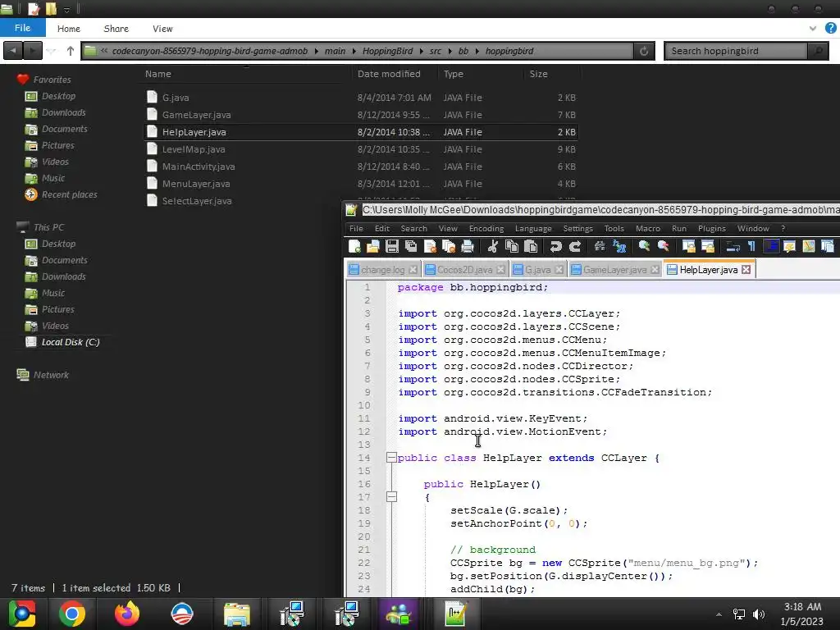The height and width of the screenshot is (630, 840).
Task: Open Notepad++ Encoding menu
Action: coord(486,228)
